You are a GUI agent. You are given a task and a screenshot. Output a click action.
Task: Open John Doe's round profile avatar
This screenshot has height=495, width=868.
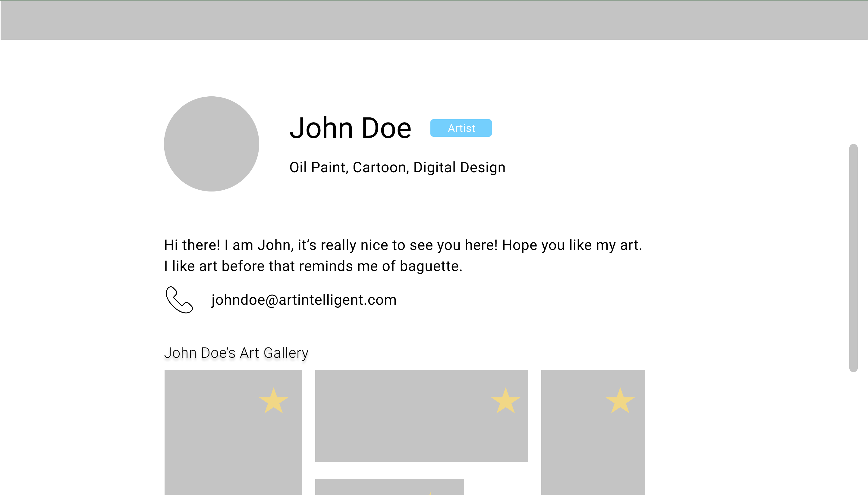click(211, 144)
